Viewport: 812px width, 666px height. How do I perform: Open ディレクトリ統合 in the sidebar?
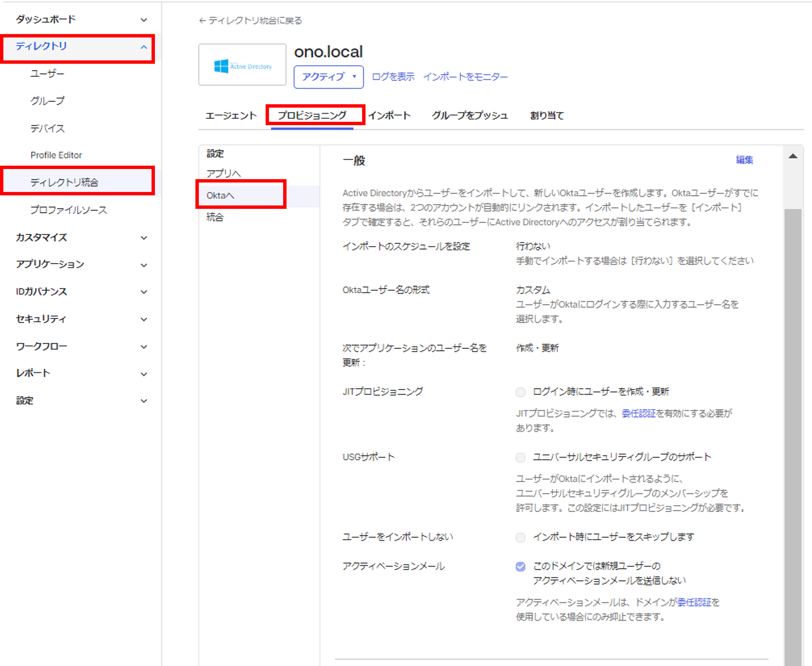(64, 182)
